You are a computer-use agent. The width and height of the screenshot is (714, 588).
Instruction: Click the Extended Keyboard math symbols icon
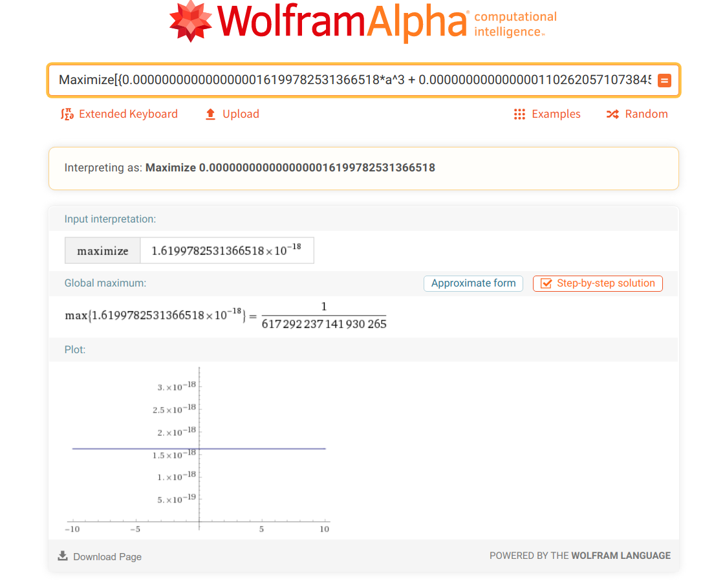point(67,114)
